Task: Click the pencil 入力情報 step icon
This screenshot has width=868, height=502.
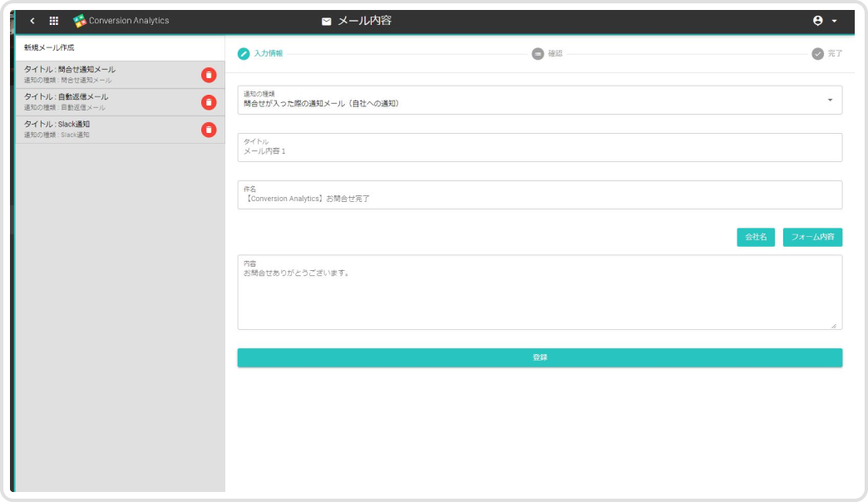Action: [x=244, y=53]
